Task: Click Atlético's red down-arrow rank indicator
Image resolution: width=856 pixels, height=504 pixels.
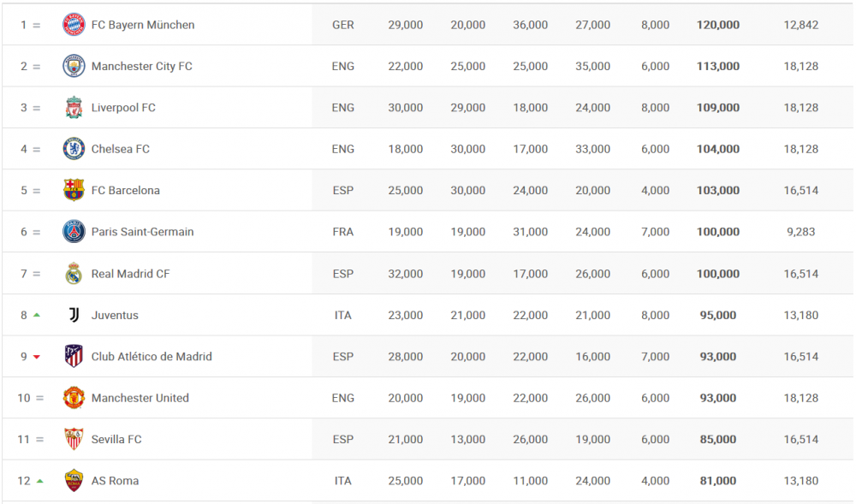Action: [x=37, y=357]
